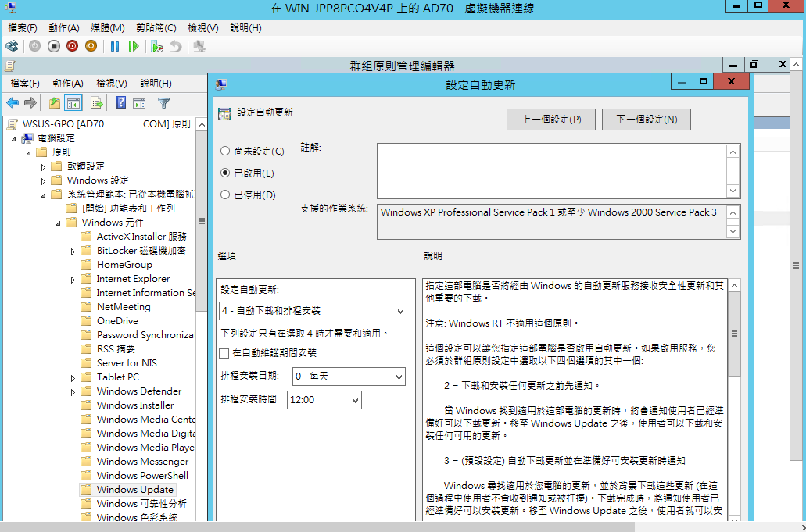Click the Windows Update folder icon
806x532 pixels.
[x=86, y=489]
